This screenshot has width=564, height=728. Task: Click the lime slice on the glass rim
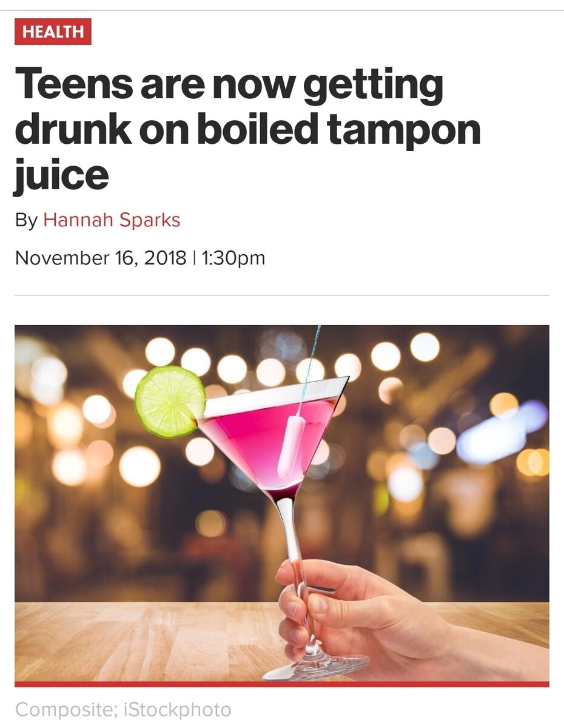pyautogui.click(x=170, y=402)
